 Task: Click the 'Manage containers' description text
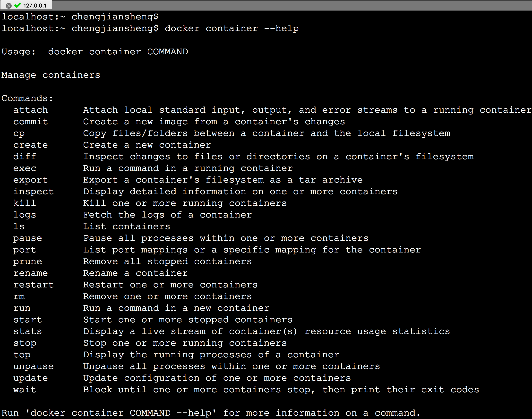click(51, 75)
